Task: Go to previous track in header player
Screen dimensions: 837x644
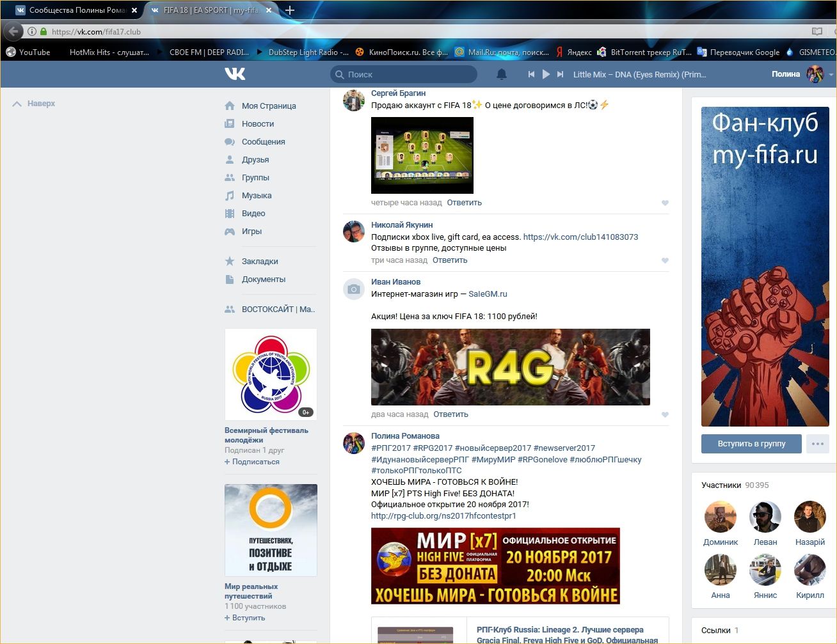Action: [x=531, y=74]
